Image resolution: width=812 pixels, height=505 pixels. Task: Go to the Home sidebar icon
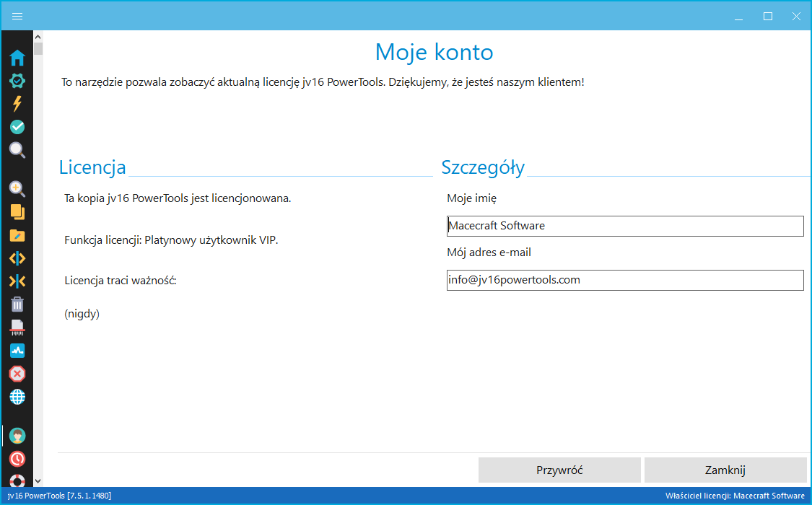pyautogui.click(x=17, y=58)
